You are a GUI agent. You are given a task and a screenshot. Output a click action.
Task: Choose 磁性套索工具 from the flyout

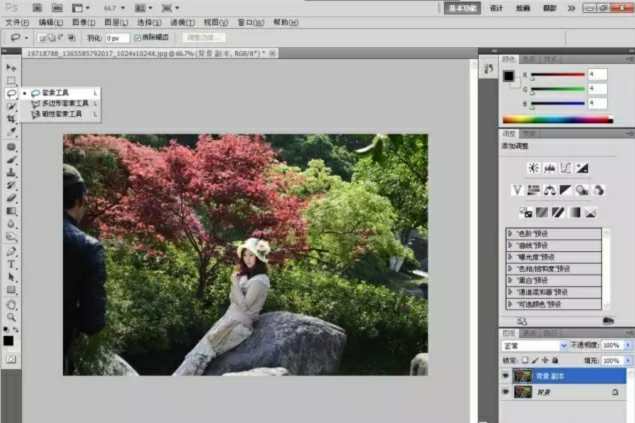61,115
